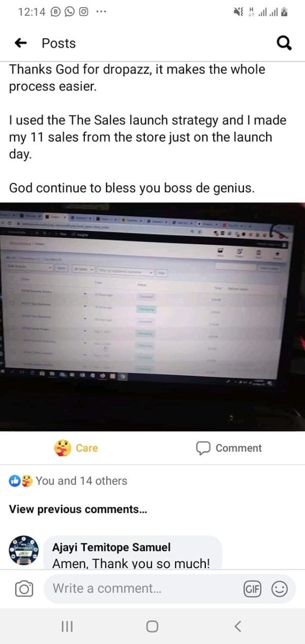The image size is (305, 644).
Task: Open the laptop screen photo in the post
Action: point(152,317)
